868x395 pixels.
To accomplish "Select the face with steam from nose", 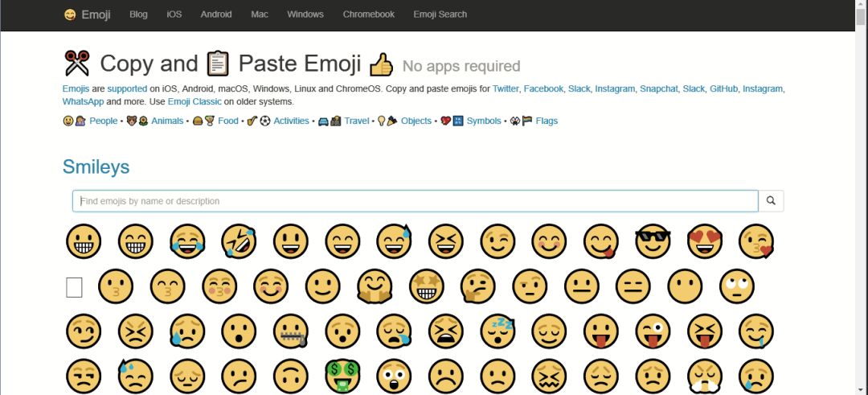I will pyautogui.click(x=705, y=376).
